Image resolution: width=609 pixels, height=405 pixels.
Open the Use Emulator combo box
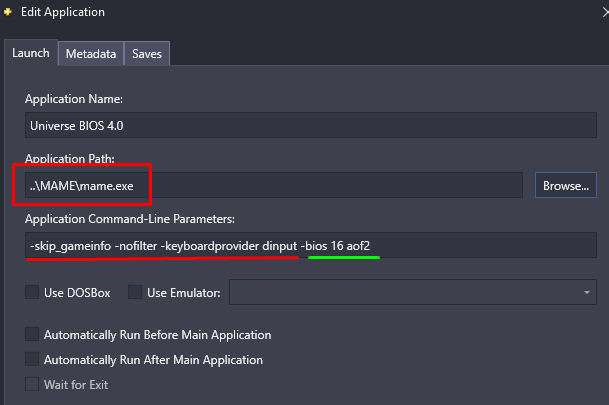click(412, 292)
